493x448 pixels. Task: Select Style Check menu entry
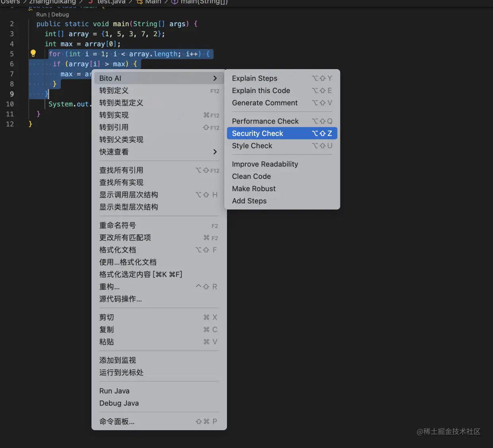[x=282, y=146]
